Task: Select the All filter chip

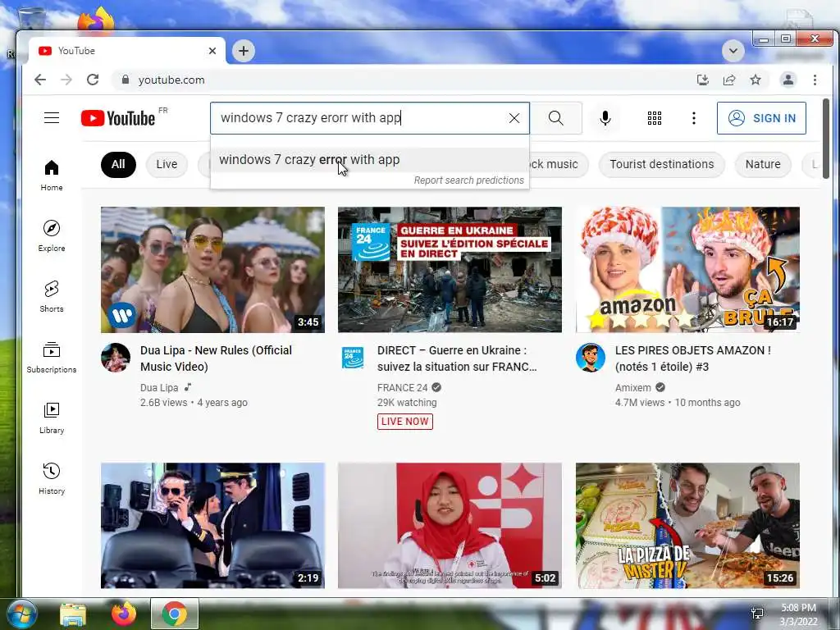Action: [x=118, y=164]
